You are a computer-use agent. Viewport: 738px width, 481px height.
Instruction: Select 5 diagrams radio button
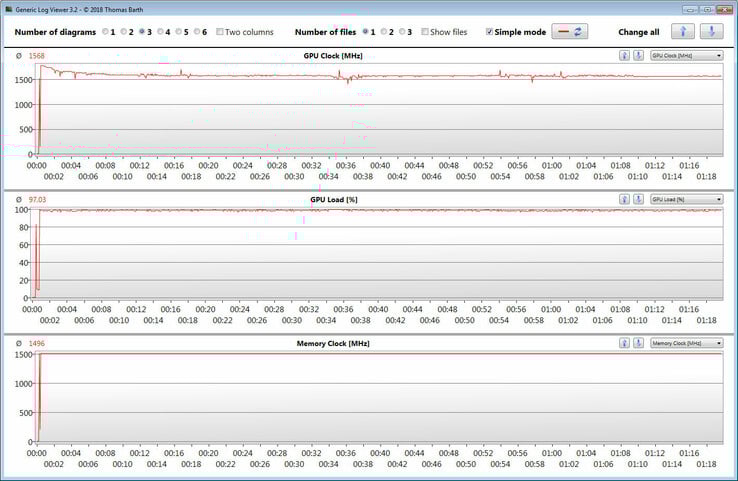(x=179, y=32)
